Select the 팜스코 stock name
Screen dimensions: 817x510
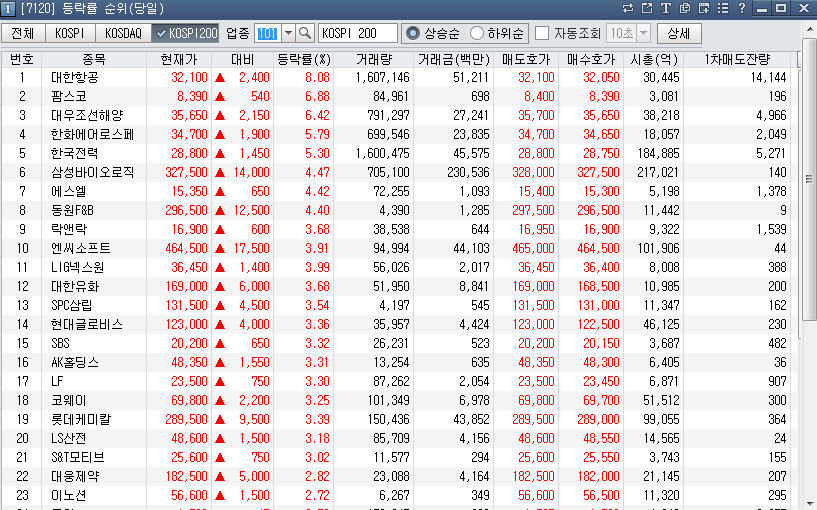coord(69,96)
